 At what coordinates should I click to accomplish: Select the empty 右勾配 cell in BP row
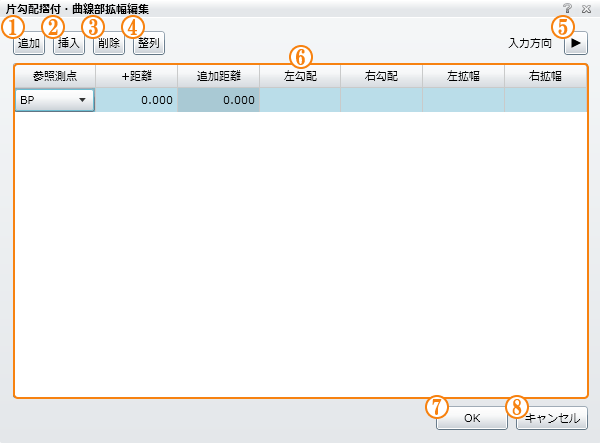click(x=382, y=100)
